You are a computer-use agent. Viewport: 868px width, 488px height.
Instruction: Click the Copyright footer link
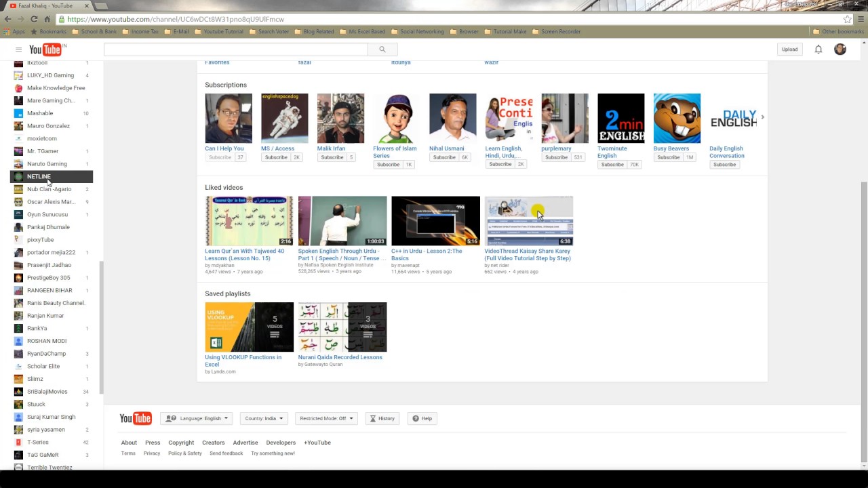coord(181,443)
